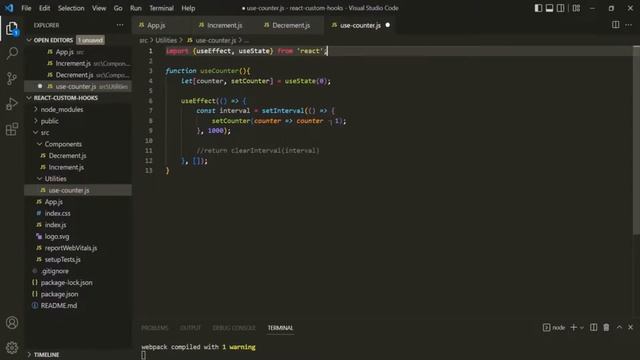
Task: Open Increment.js in Open Editors list
Action: (78, 63)
